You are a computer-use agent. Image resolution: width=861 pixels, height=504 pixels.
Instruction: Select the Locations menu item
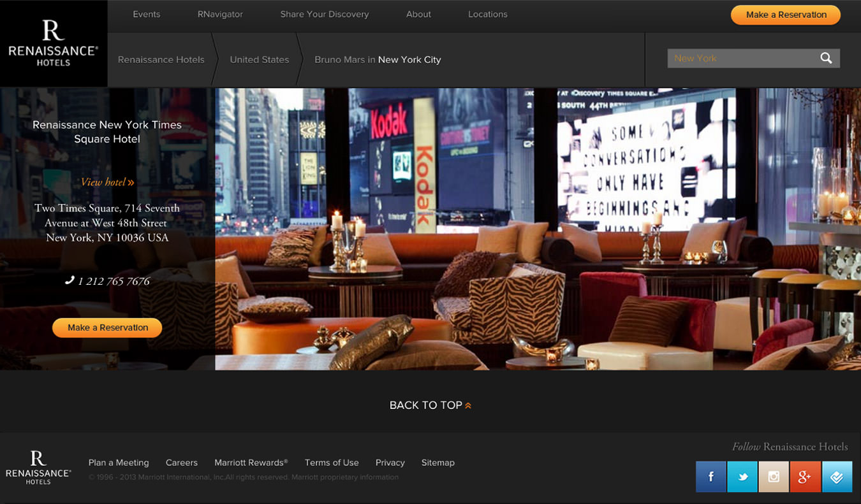[x=487, y=13]
